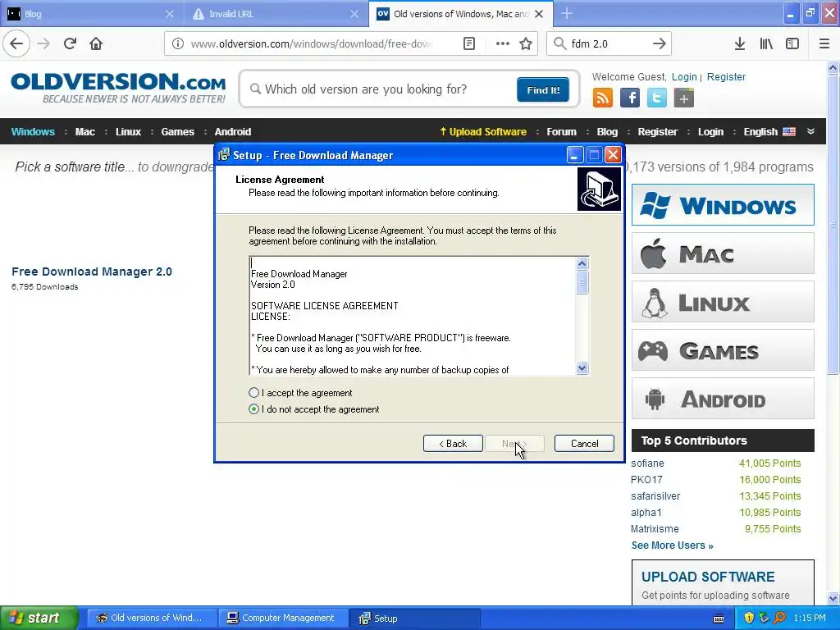The height and width of the screenshot is (630, 840).
Task: Select the Mac platform banner
Action: (x=723, y=253)
